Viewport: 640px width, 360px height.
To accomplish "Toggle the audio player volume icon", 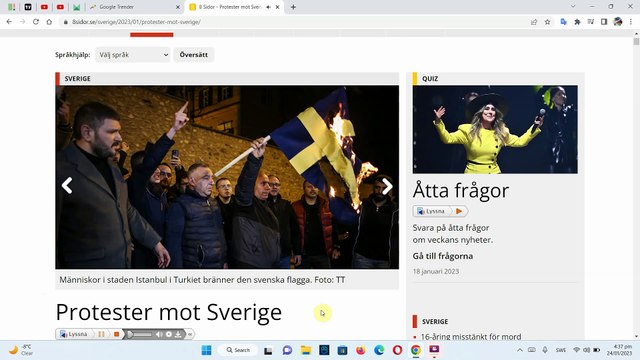I will 159,334.
